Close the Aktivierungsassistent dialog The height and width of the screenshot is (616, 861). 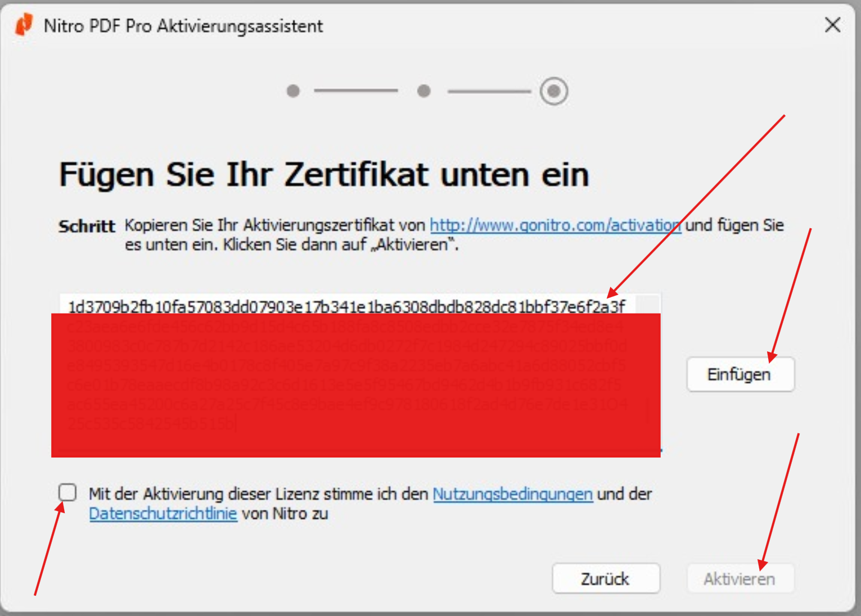[x=832, y=25]
